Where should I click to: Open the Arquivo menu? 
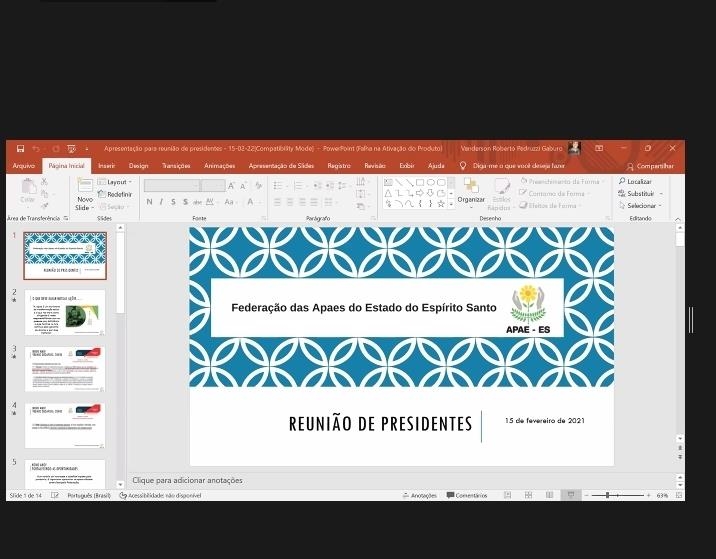click(24, 166)
